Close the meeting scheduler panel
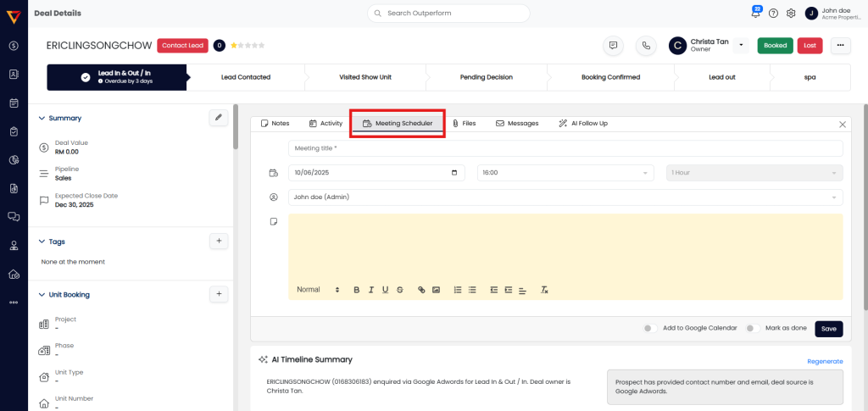The height and width of the screenshot is (411, 868). coord(843,125)
